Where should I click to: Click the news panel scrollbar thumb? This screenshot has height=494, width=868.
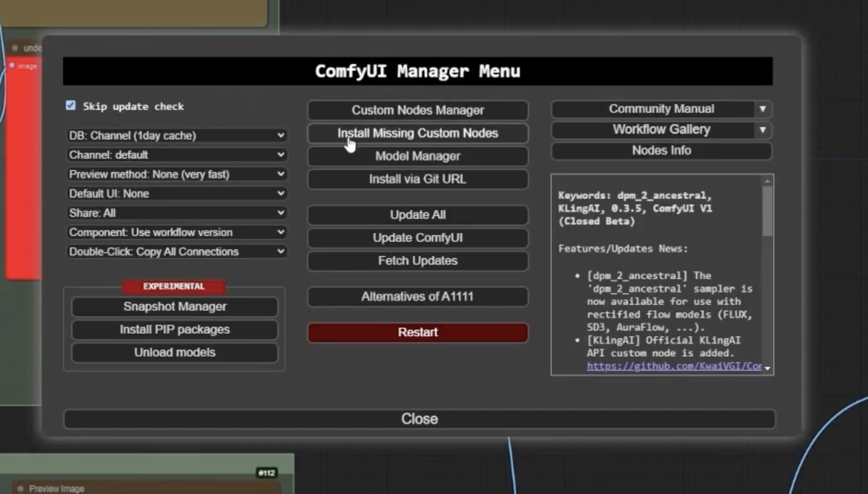point(768,211)
